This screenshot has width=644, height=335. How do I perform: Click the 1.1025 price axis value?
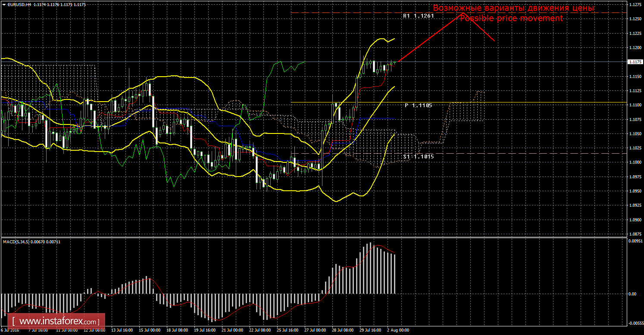pyautogui.click(x=635, y=148)
